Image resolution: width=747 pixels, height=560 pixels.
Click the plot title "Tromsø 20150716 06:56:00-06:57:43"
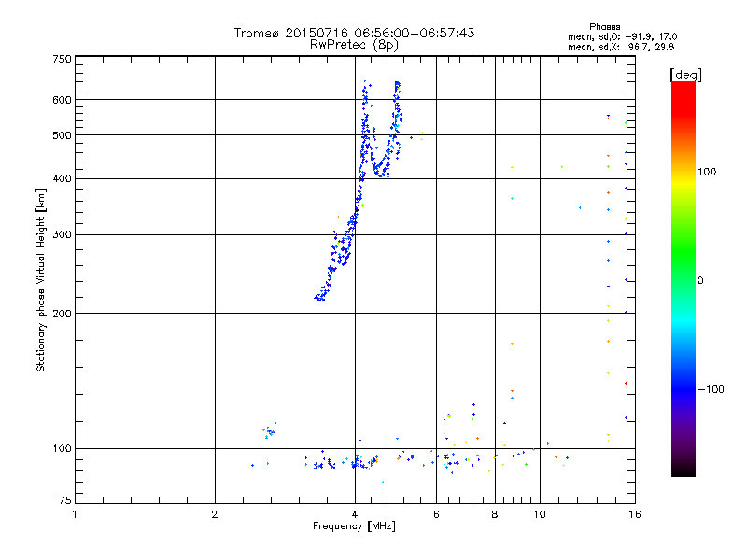354,33
